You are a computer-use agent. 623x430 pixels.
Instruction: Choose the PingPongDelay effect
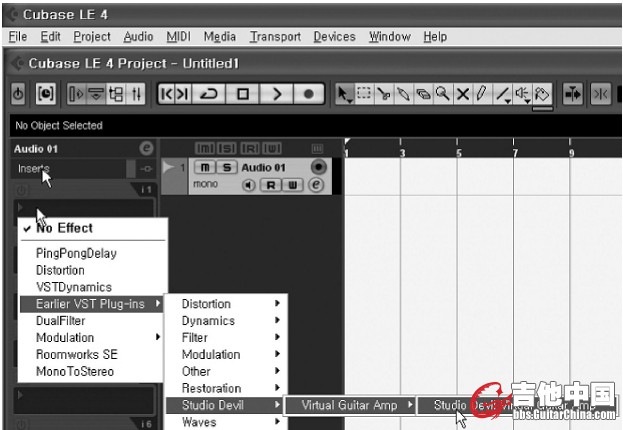(92, 253)
